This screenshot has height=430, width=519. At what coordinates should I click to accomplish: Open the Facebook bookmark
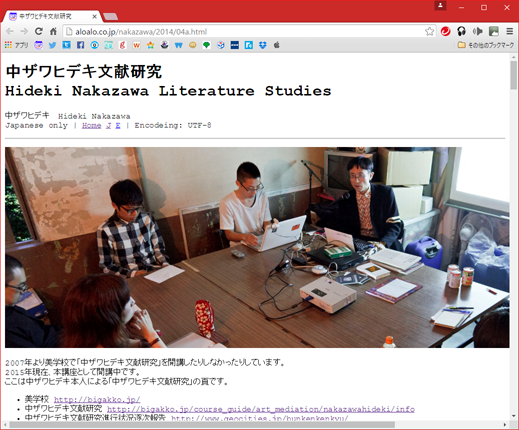point(80,45)
